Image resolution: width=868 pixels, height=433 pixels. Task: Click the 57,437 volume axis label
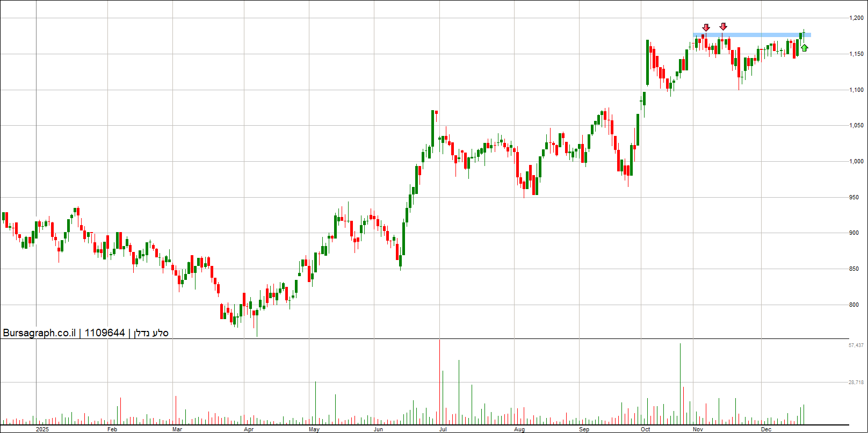pos(856,345)
